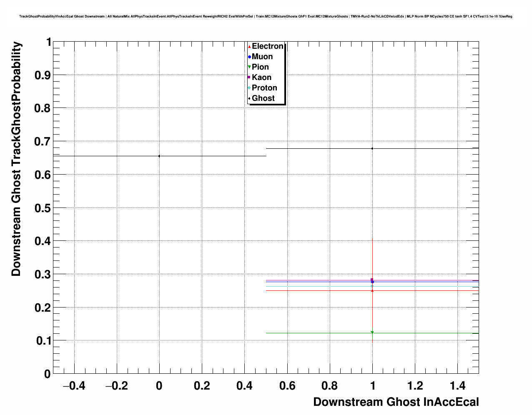This screenshot has width=532, height=415.
Task: Click the y-axis label 0.1
Action: pos(43,341)
